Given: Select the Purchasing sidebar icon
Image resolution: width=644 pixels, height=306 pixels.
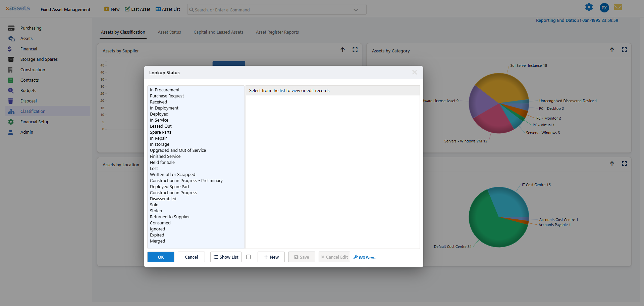Looking at the screenshot, I should (x=11, y=28).
